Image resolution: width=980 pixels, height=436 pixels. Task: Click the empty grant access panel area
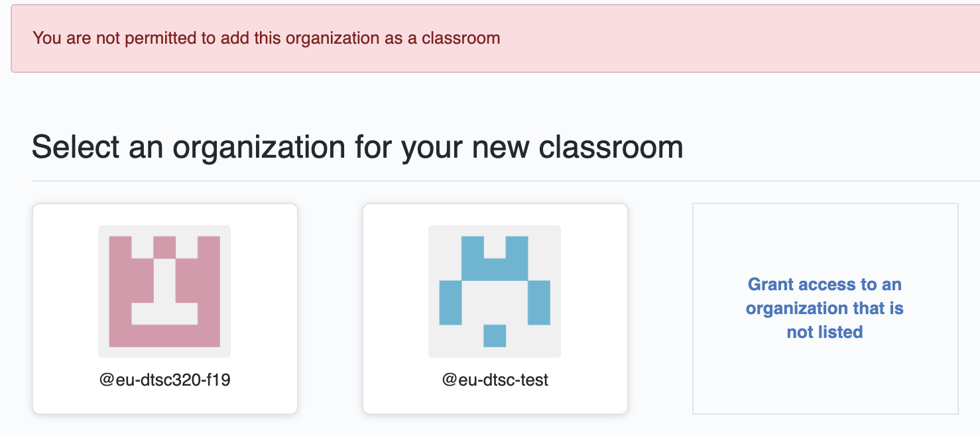(824, 384)
